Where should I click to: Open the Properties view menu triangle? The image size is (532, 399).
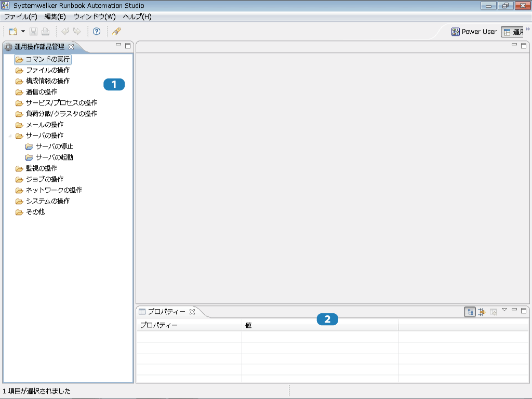(504, 310)
